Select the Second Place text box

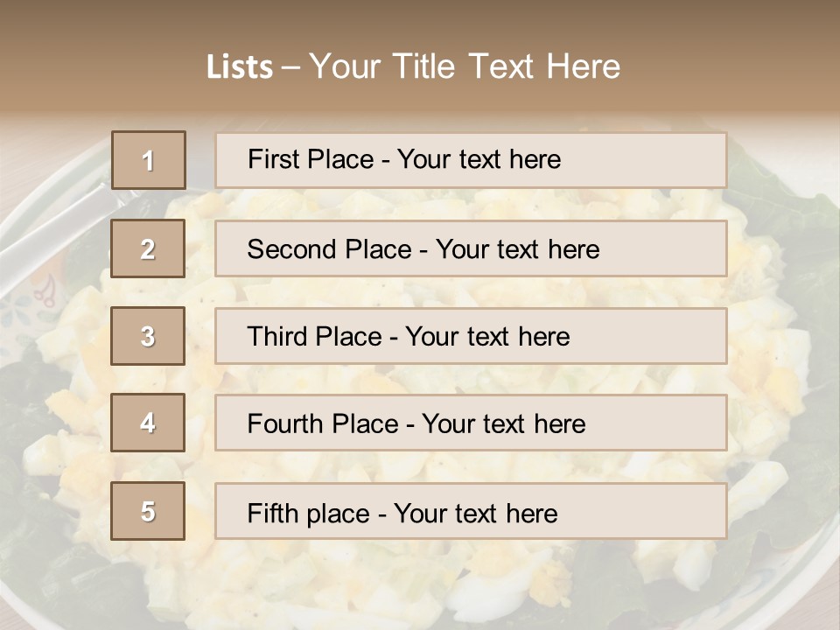(471, 248)
